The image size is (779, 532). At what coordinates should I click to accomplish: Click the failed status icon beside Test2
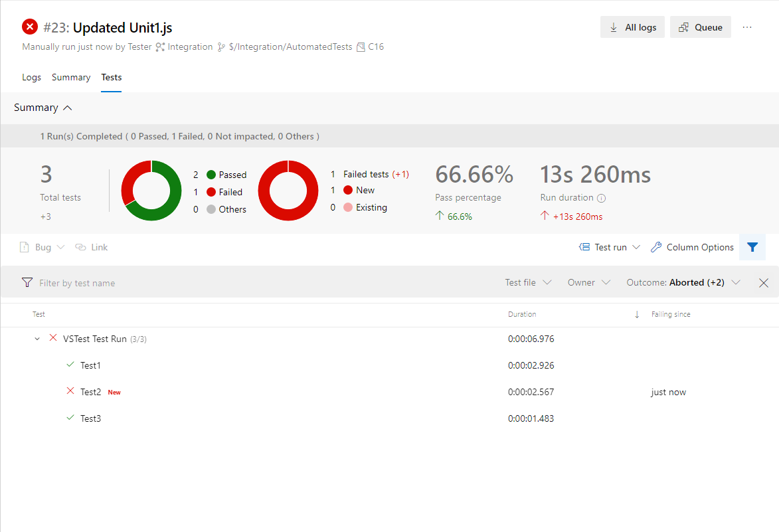click(70, 391)
